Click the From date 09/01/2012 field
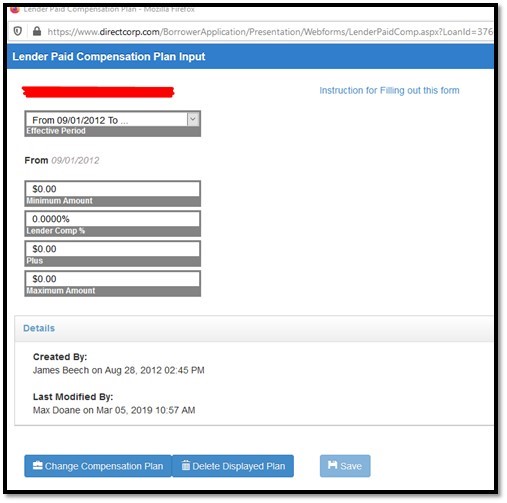 [x=75, y=160]
